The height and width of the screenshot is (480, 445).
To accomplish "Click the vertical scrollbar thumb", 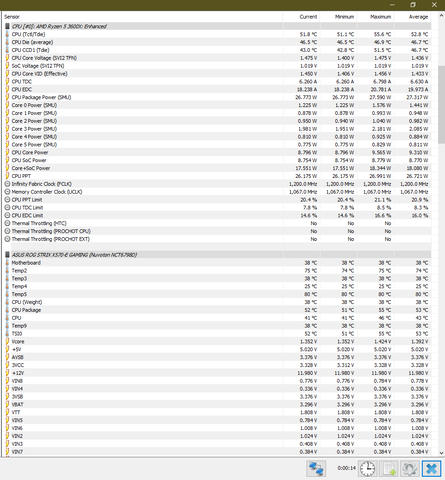I will click(441, 104).
